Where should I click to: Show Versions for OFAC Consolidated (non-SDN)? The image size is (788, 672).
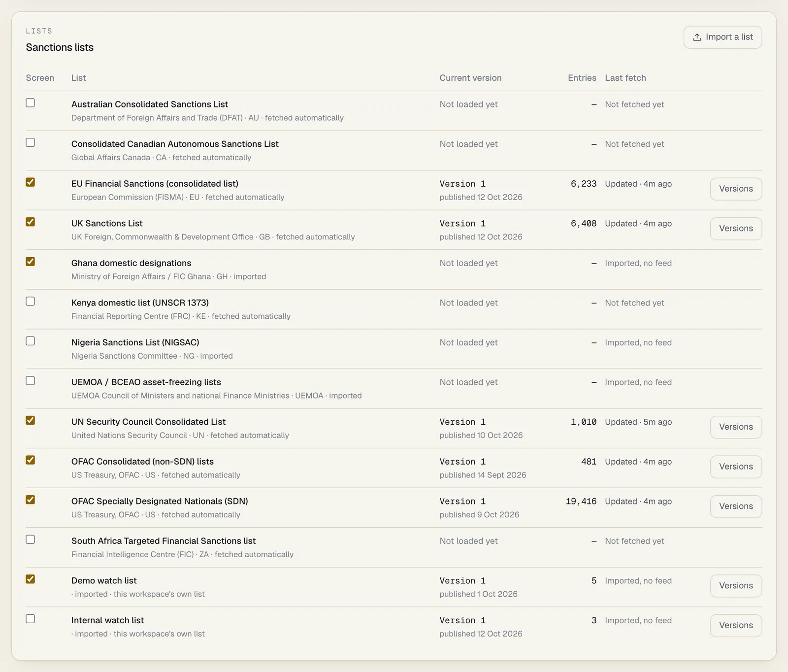pos(736,467)
